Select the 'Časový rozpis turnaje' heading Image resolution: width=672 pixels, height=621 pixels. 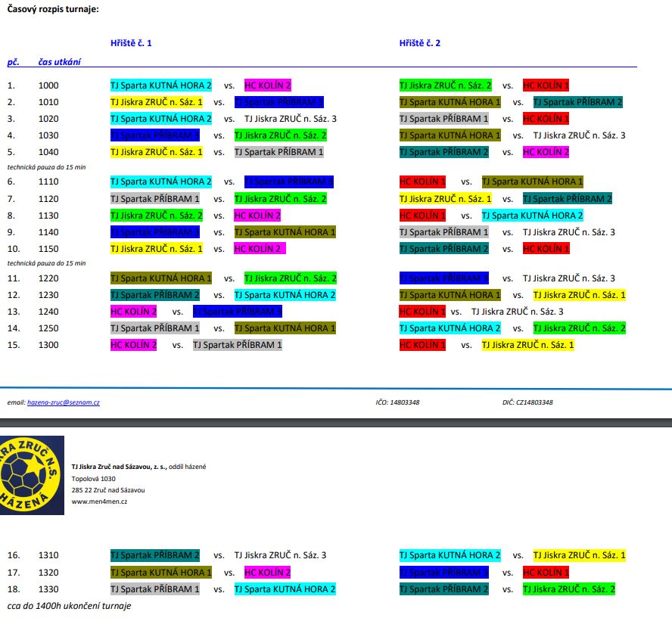[x=53, y=10]
